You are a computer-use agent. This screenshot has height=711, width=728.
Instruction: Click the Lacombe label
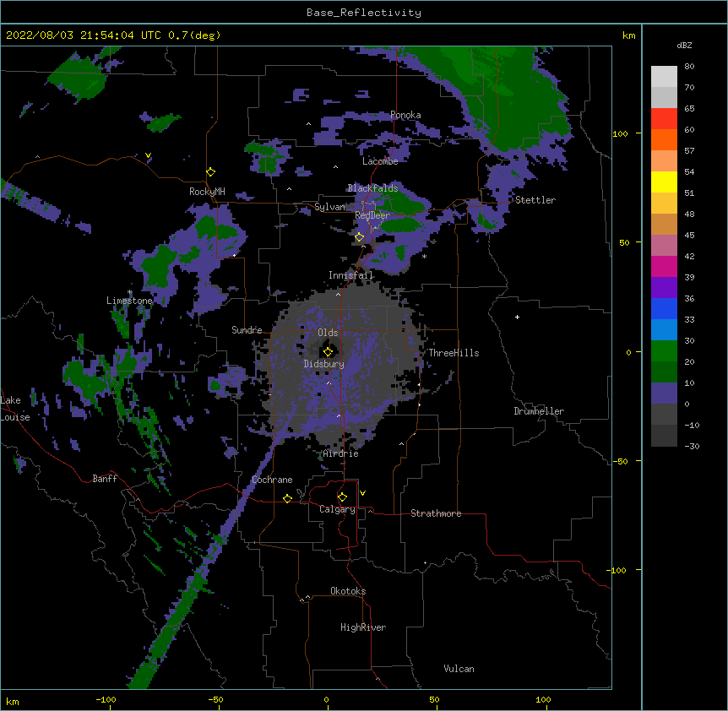(380, 161)
